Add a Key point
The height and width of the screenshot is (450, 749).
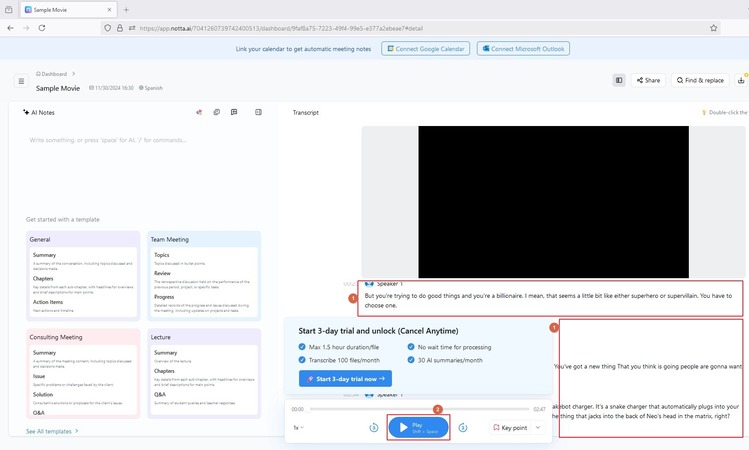pyautogui.click(x=510, y=428)
